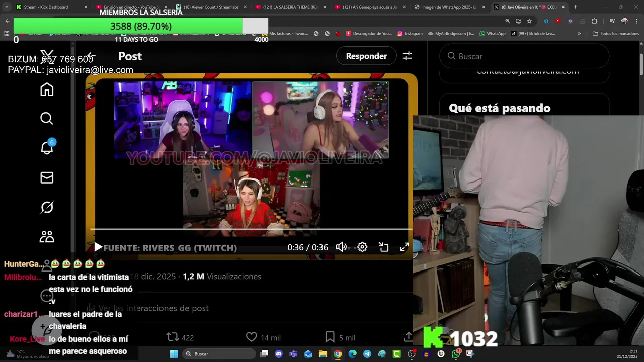Open WhatsApp bookmark

493,34
